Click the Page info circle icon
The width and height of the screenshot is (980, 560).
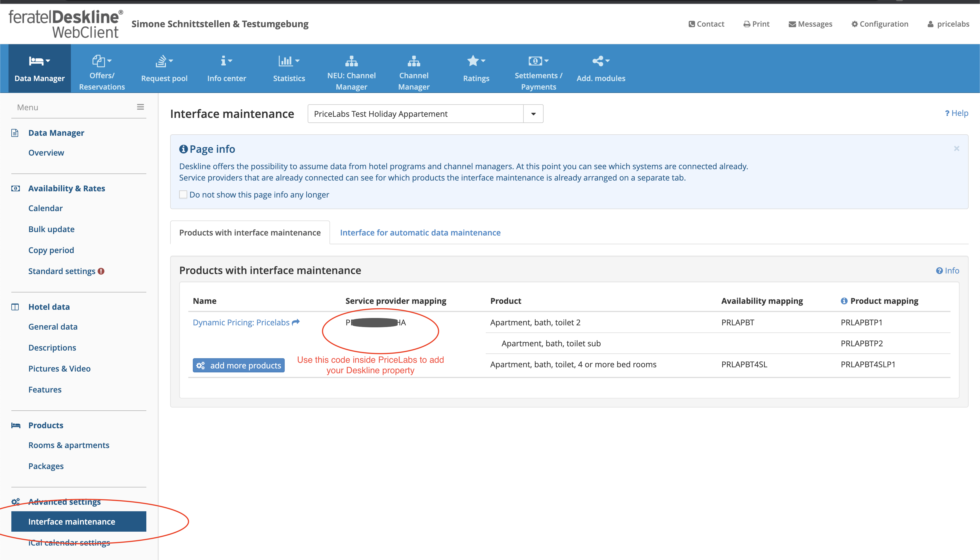click(183, 149)
